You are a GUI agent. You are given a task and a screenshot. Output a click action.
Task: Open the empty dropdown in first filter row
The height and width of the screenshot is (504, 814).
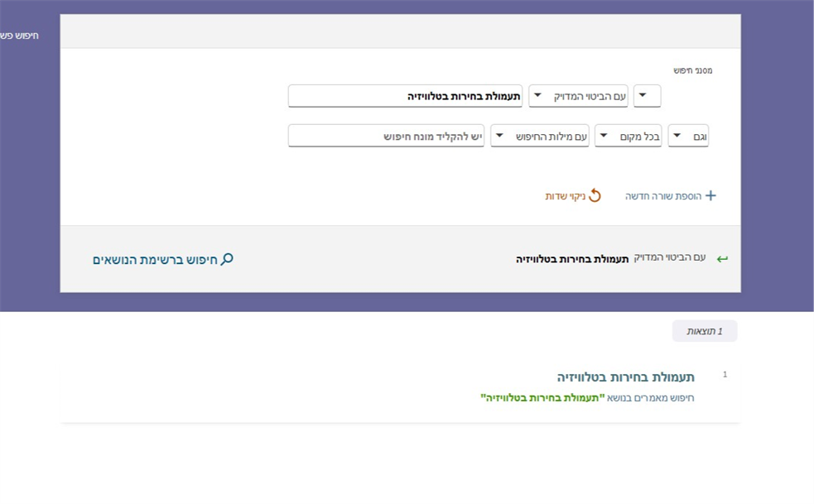coord(647,96)
